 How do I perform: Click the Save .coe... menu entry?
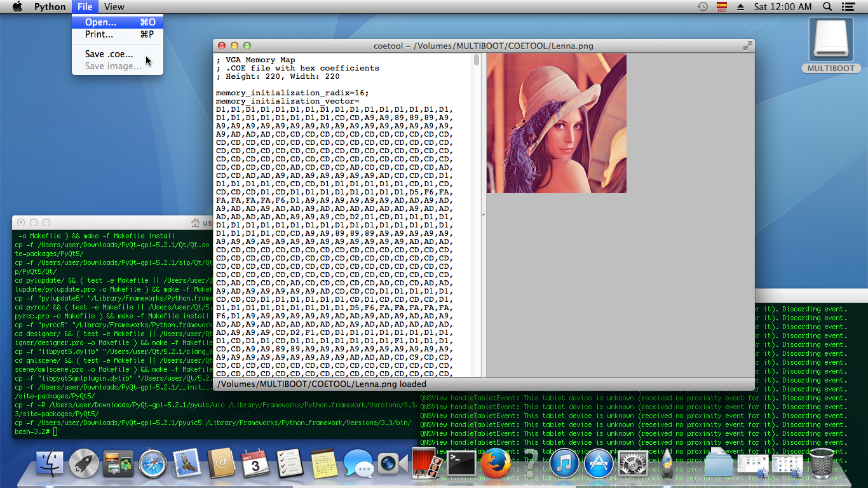point(109,54)
